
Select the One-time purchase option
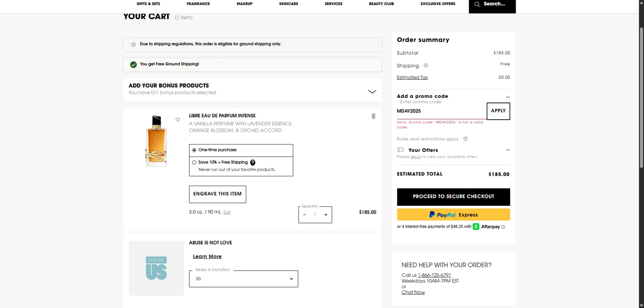click(194, 150)
